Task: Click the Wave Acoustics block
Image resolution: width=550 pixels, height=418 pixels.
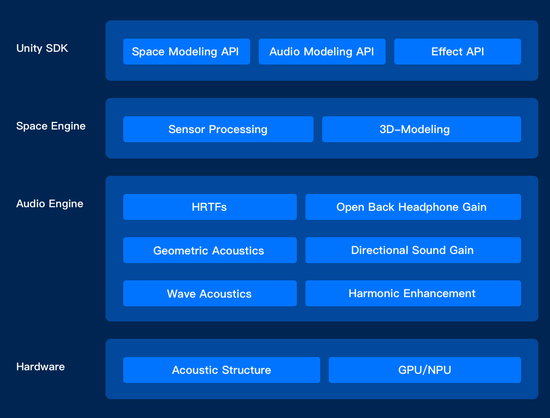Action: coord(210,293)
